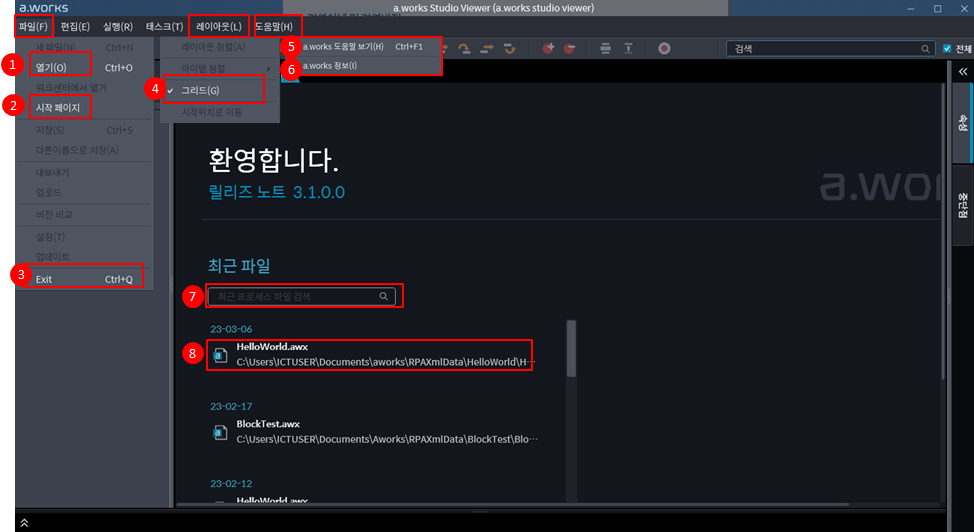Open recent file HelloWorld.awx from 23-03-06

pos(371,355)
